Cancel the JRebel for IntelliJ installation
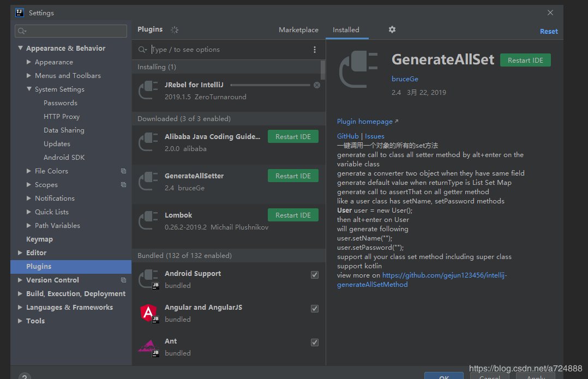This screenshot has width=588, height=379. 317,85
